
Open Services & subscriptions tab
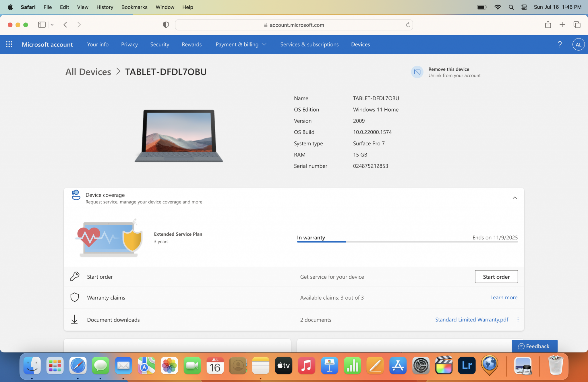[309, 44]
